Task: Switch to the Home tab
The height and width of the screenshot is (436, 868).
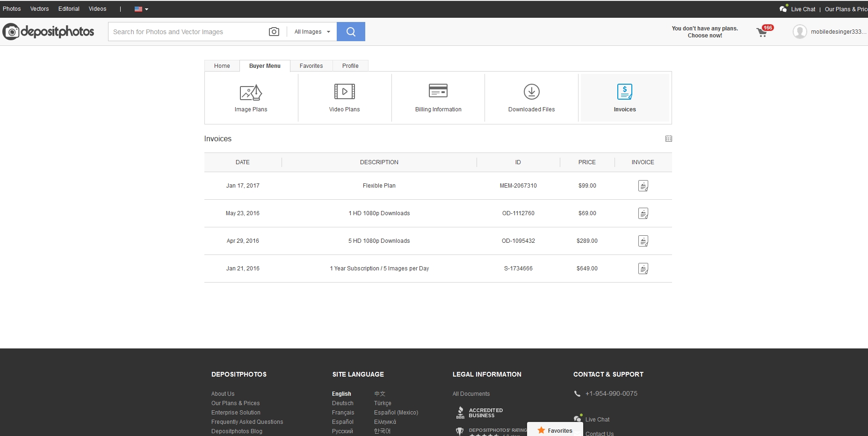Action: point(222,66)
